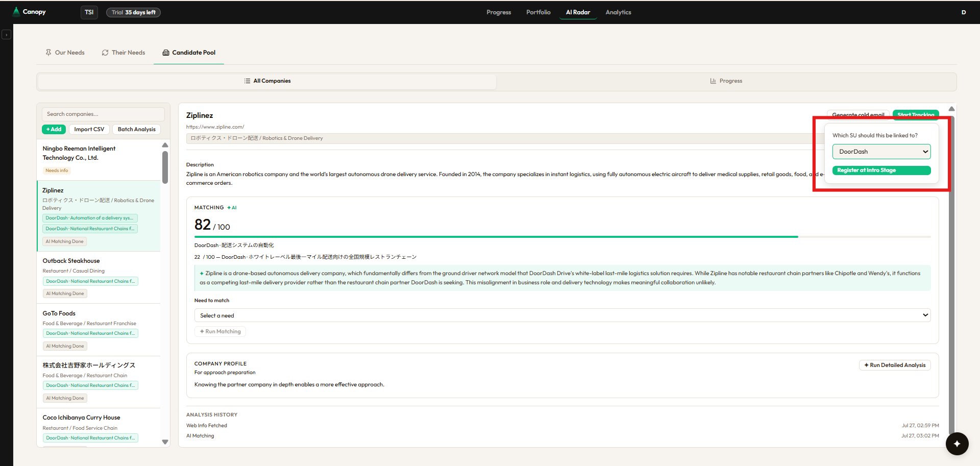Click the TSI workspace badge

(x=89, y=12)
